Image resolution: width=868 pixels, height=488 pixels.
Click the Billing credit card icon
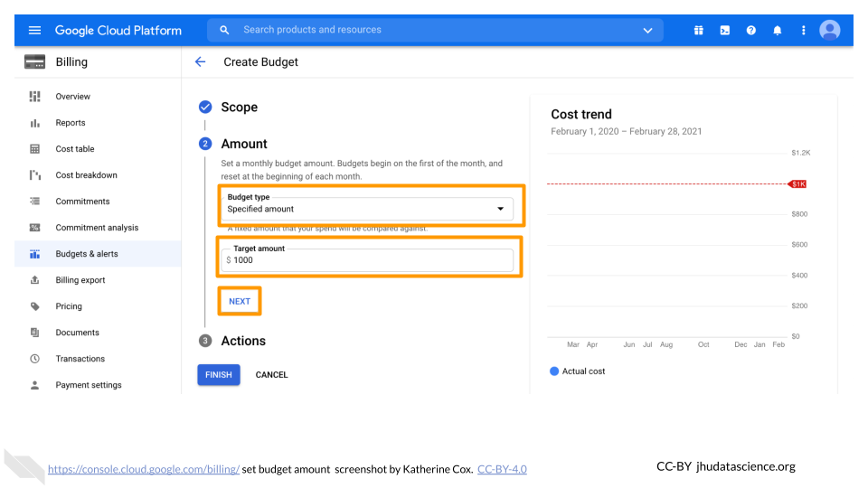point(35,61)
